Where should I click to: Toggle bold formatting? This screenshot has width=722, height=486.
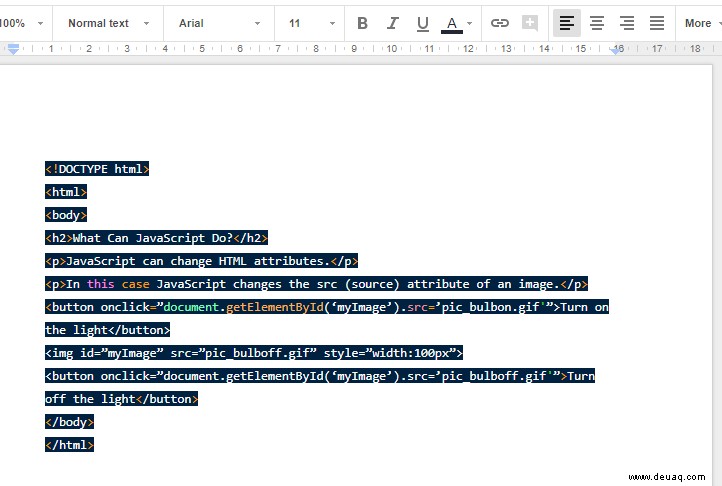362,23
